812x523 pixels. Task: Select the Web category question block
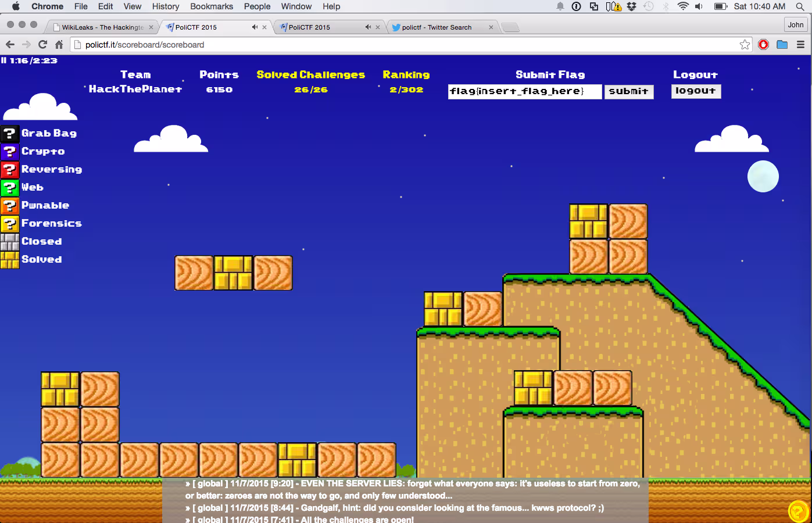coord(10,188)
